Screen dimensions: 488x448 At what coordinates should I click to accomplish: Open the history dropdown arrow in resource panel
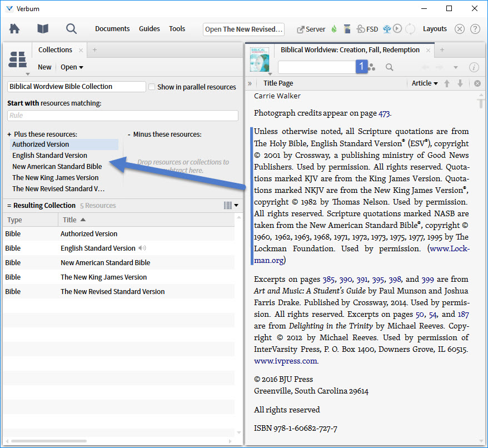coord(456,67)
